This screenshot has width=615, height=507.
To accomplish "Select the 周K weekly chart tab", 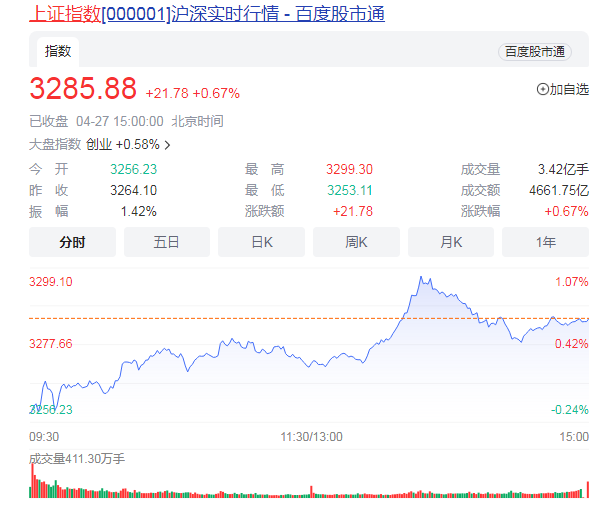I will click(356, 242).
